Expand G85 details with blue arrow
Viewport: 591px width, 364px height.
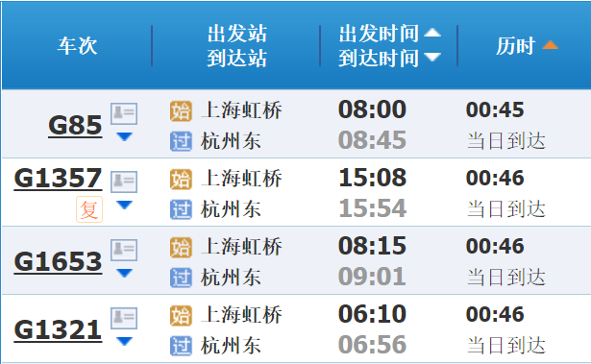pyautogui.click(x=124, y=136)
